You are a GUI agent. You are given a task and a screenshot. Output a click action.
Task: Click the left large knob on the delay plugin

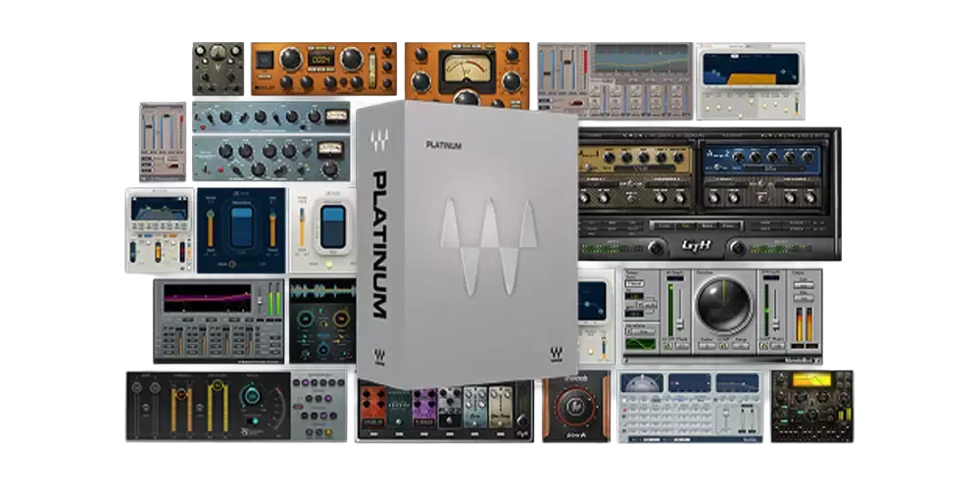[x=291, y=59]
